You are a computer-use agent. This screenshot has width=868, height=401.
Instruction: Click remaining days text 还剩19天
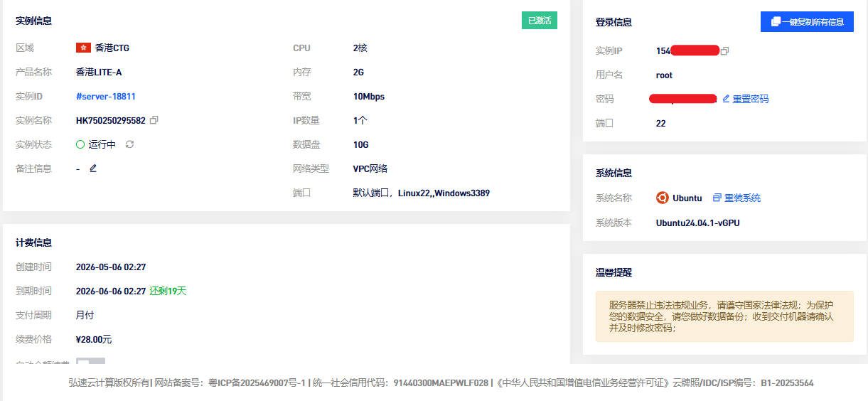pos(168,291)
